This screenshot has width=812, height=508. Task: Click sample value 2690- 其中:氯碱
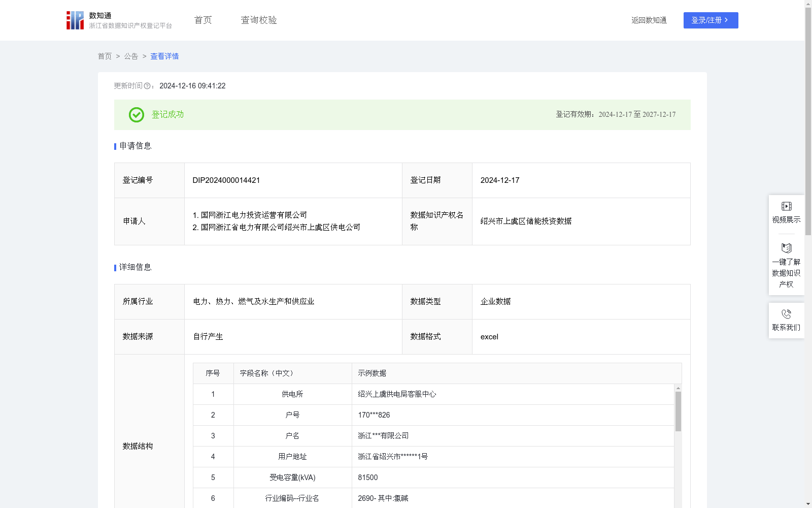[x=383, y=498]
